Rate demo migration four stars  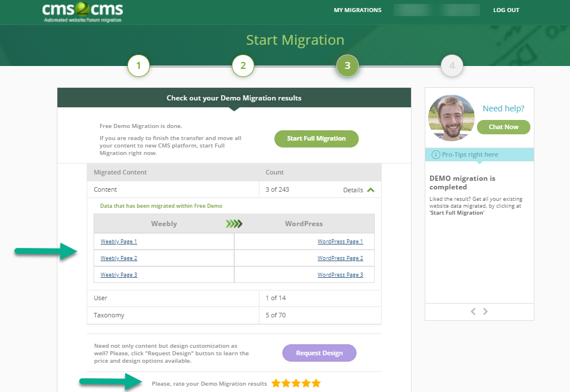tap(306, 383)
